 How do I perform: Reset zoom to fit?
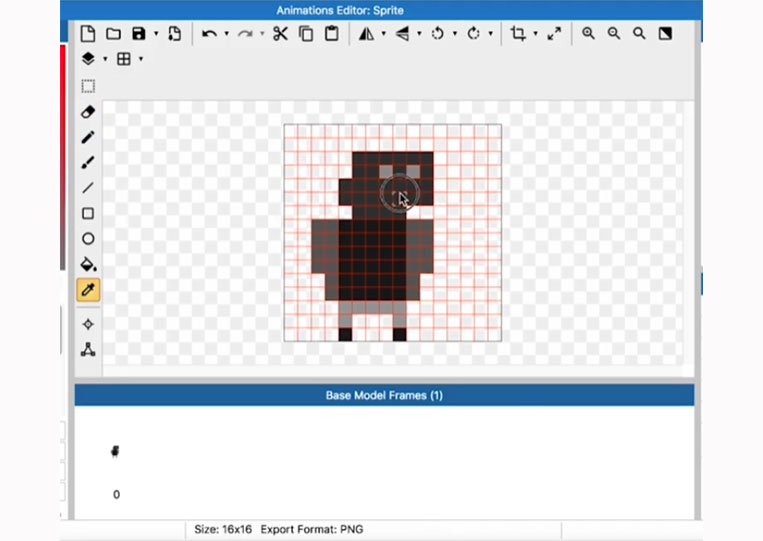pos(639,34)
